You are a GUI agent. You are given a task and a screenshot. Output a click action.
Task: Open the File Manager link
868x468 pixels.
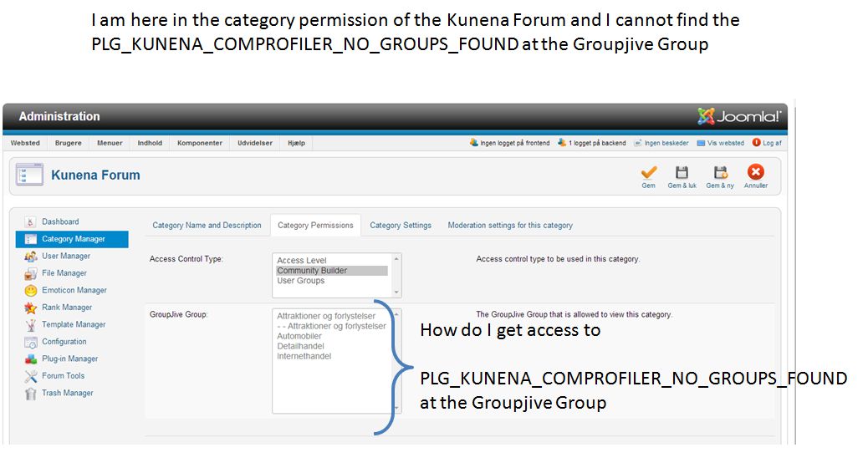coord(64,273)
